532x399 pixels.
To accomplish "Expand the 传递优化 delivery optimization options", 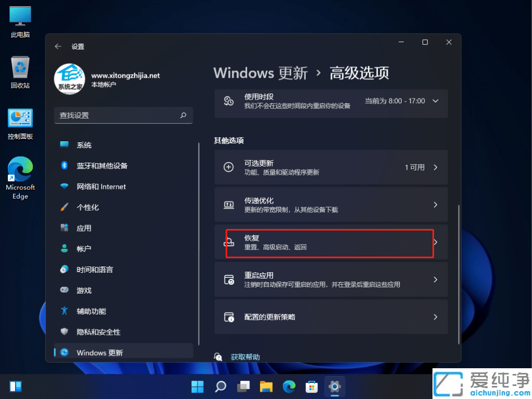I will pyautogui.click(x=330, y=204).
